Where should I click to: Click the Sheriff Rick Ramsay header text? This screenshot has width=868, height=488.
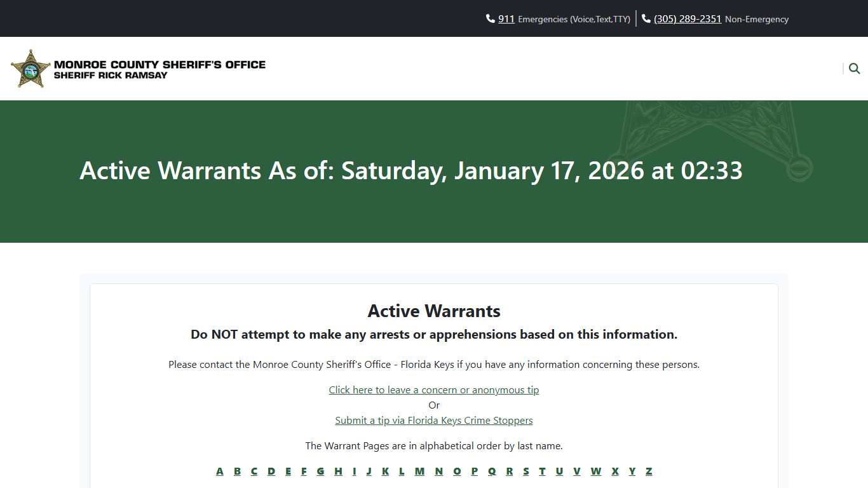pyautogui.click(x=111, y=75)
